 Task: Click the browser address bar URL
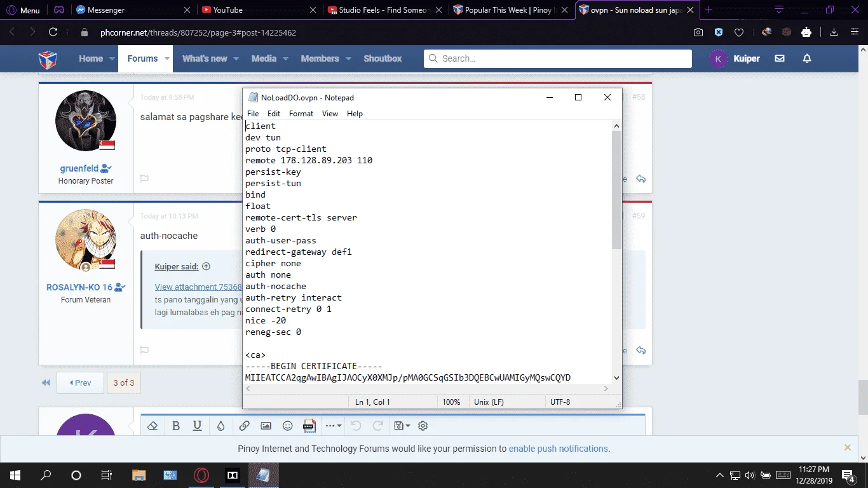click(x=198, y=32)
